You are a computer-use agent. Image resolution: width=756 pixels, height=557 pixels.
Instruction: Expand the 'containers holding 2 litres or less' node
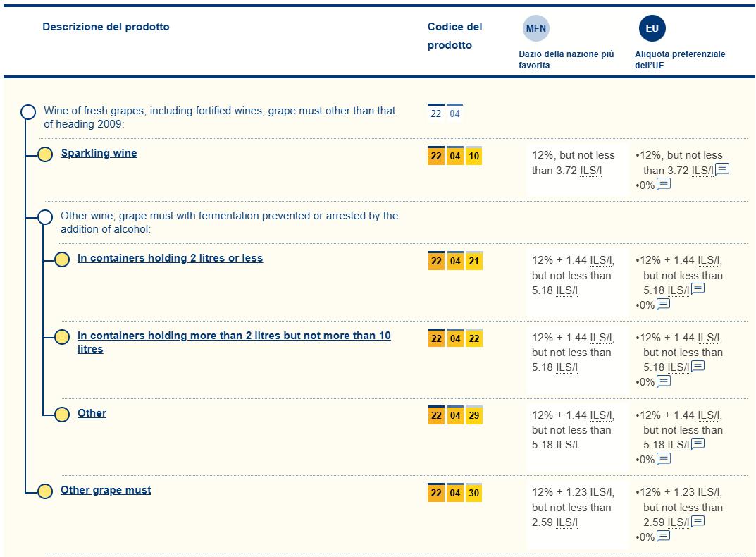(x=62, y=259)
